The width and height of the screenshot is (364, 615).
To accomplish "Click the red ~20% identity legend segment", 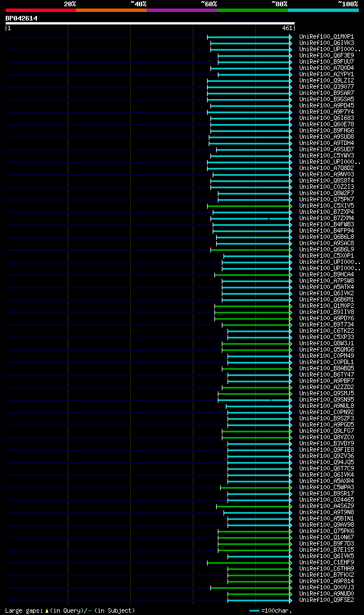I will (41, 10).
